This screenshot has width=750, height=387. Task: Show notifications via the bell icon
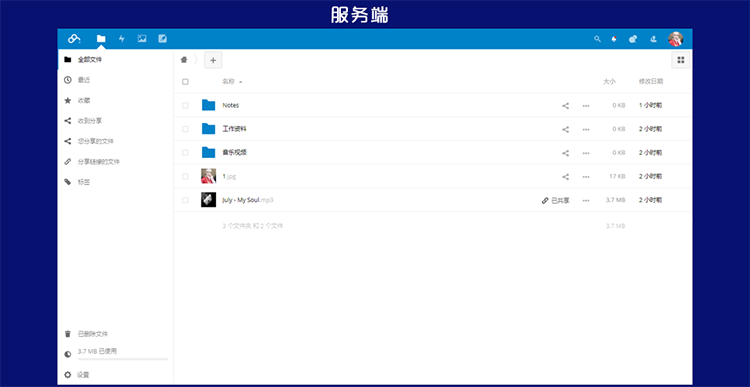pos(614,39)
